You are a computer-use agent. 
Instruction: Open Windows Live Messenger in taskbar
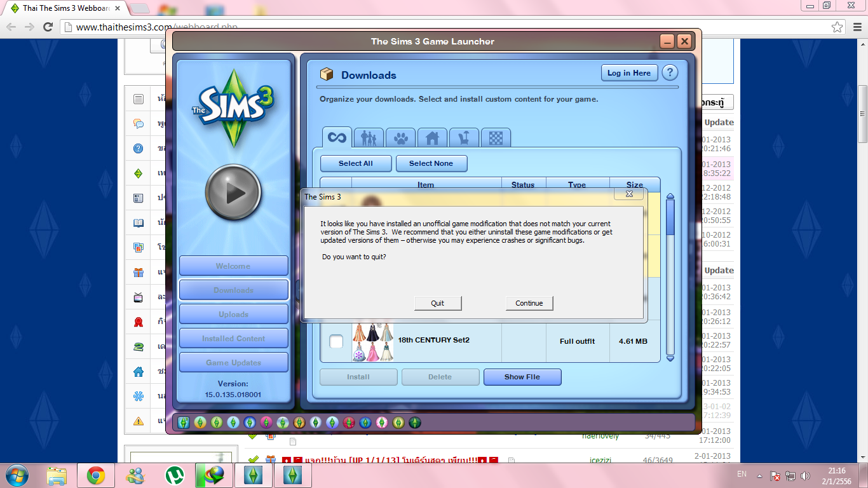(x=135, y=475)
